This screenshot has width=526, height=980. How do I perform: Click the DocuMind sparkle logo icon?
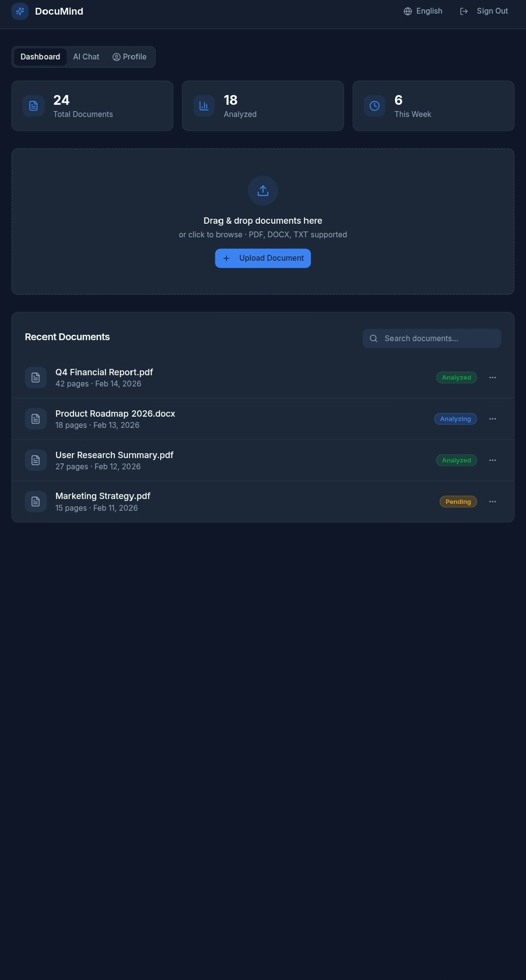point(20,11)
